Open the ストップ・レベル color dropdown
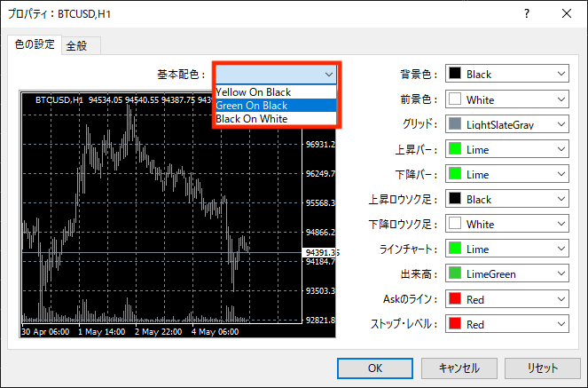The image size is (588, 388). pyautogui.click(x=507, y=323)
